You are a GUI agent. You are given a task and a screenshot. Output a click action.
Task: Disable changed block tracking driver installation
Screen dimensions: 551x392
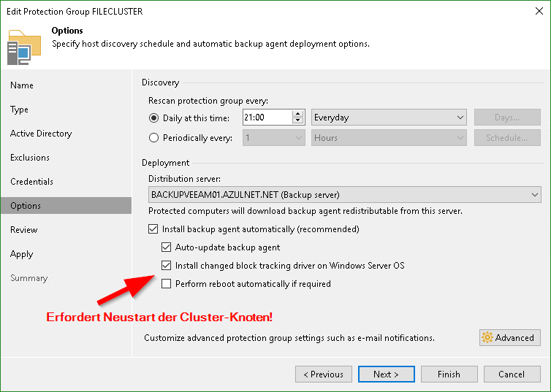click(x=166, y=266)
